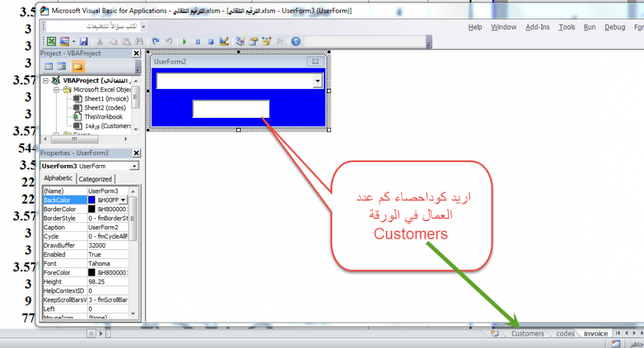Switch to the invoice sheet tab in Excel
Viewport: 644px width, 348px height.
596,334
